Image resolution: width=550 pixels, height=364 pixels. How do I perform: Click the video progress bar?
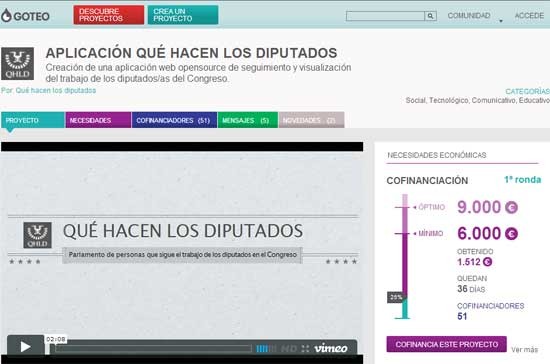153,349
